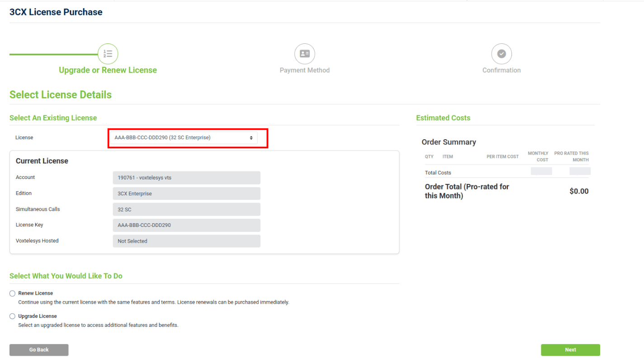The height and width of the screenshot is (358, 644).
Task: Click the Payment Method step label
Action: click(305, 70)
